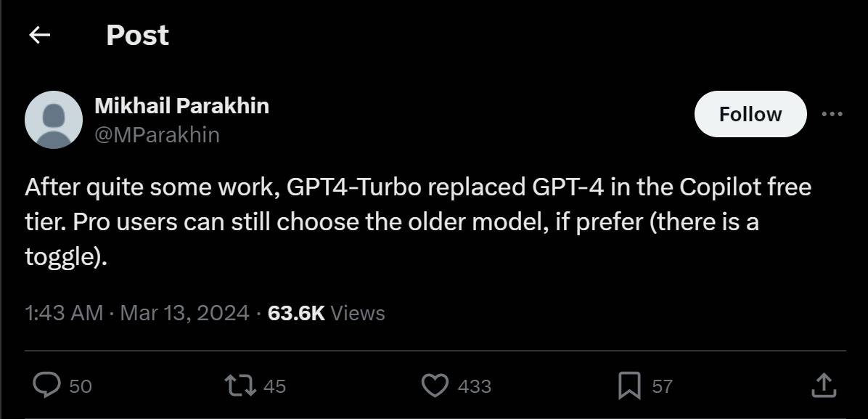The width and height of the screenshot is (868, 419).
Task: Like the post with the heart icon
Action: pos(435,385)
